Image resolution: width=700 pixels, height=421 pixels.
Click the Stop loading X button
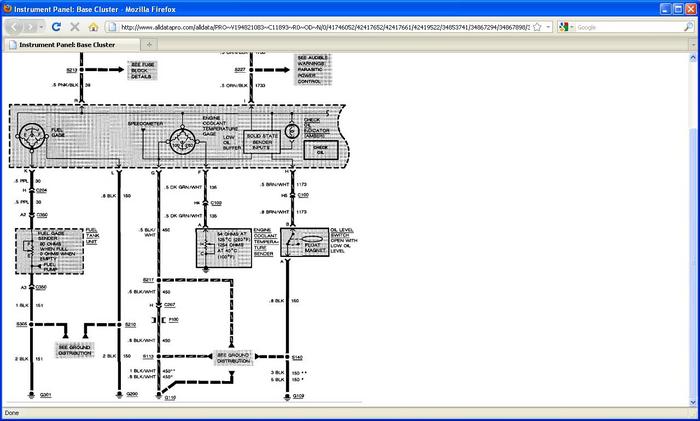coord(75,27)
